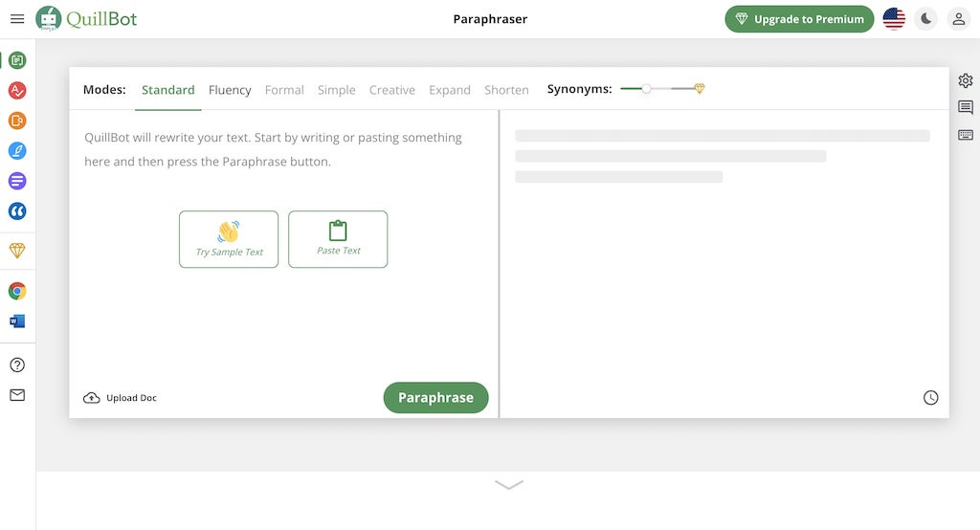The width and height of the screenshot is (980, 530).
Task: Open the language flag selector
Action: (894, 19)
